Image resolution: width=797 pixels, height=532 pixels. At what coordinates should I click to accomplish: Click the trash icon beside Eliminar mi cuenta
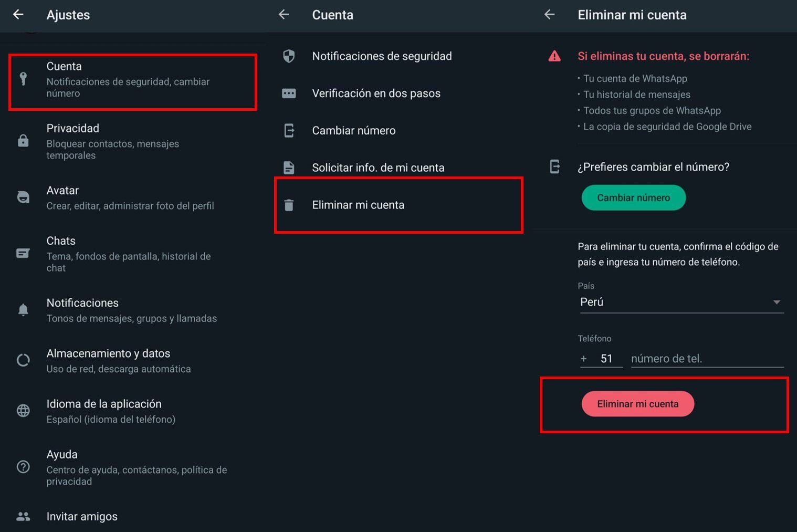click(289, 205)
